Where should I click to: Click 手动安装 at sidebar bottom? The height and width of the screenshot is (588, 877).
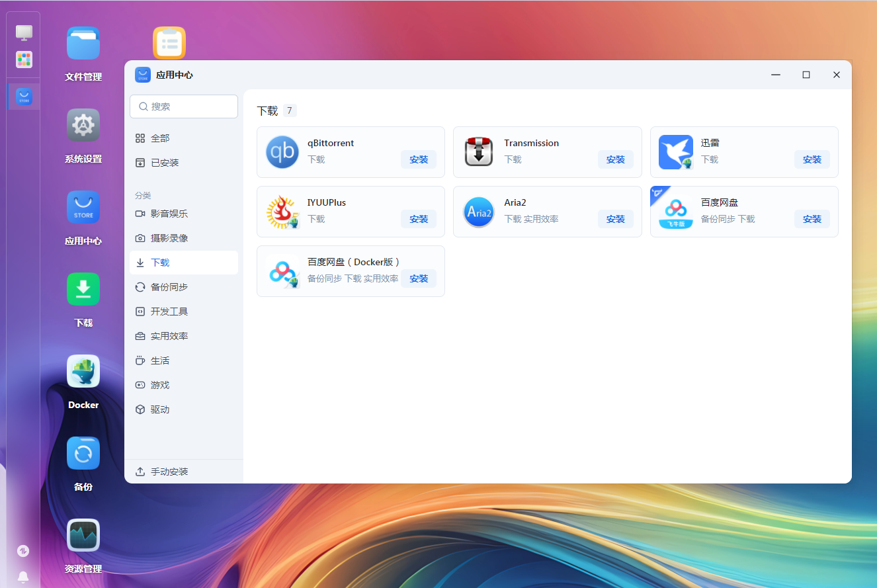point(184,472)
